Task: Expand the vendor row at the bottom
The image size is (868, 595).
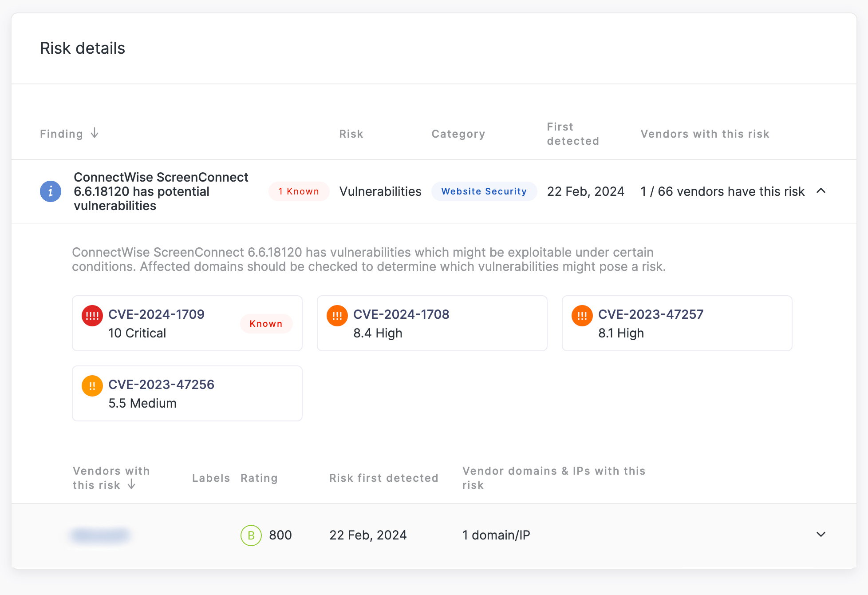Action: click(x=820, y=535)
